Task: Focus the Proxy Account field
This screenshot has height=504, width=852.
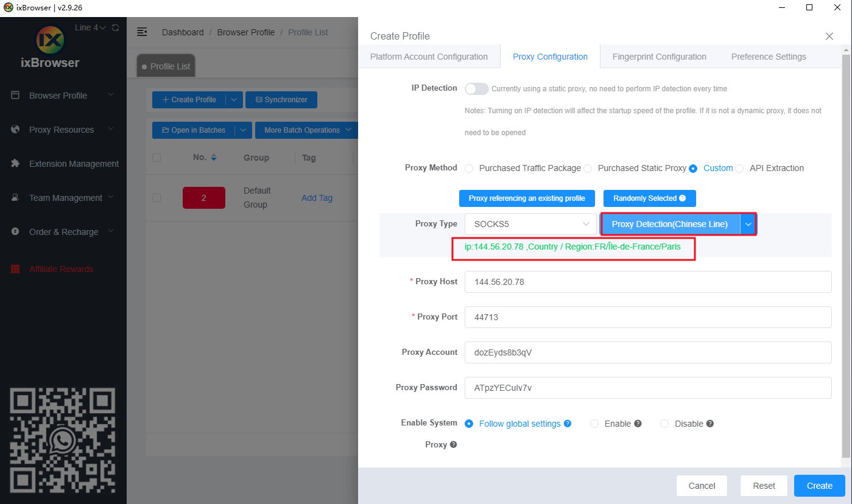Action: [648, 352]
